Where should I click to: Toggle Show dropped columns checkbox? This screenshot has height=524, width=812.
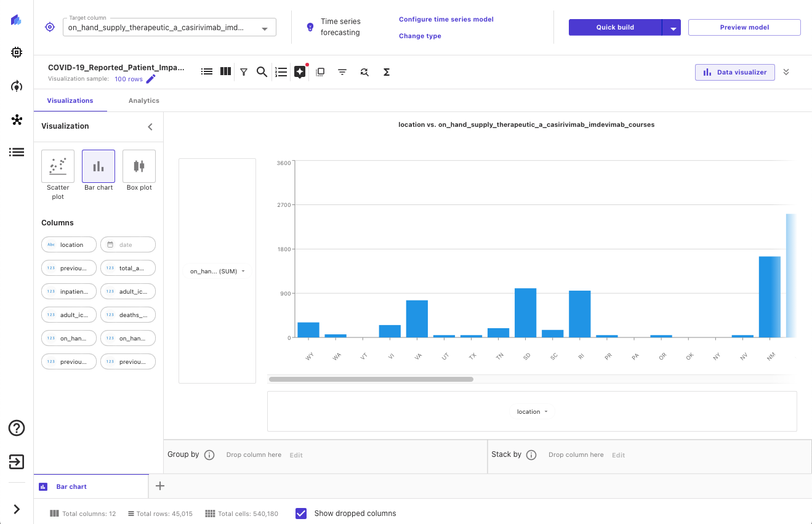point(301,514)
